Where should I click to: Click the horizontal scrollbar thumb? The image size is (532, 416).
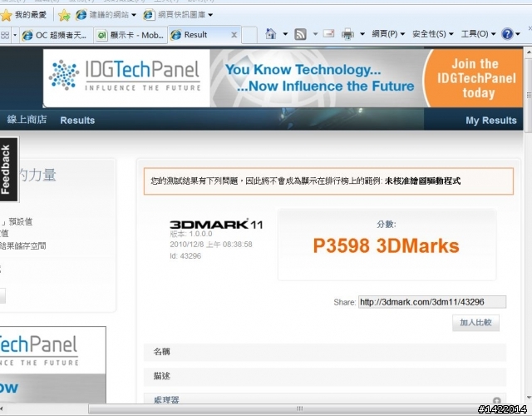click(299, 409)
